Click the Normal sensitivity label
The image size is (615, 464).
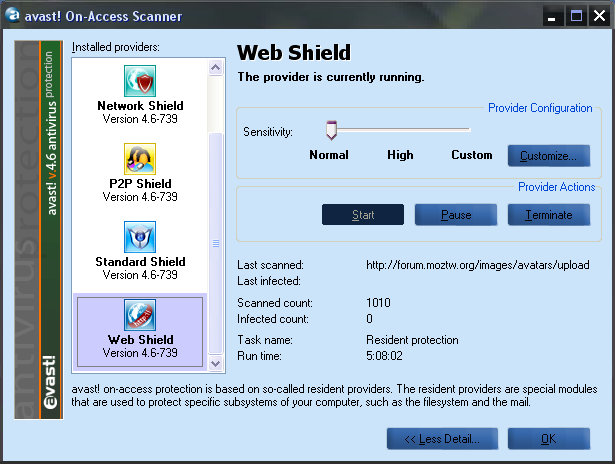[x=329, y=155]
